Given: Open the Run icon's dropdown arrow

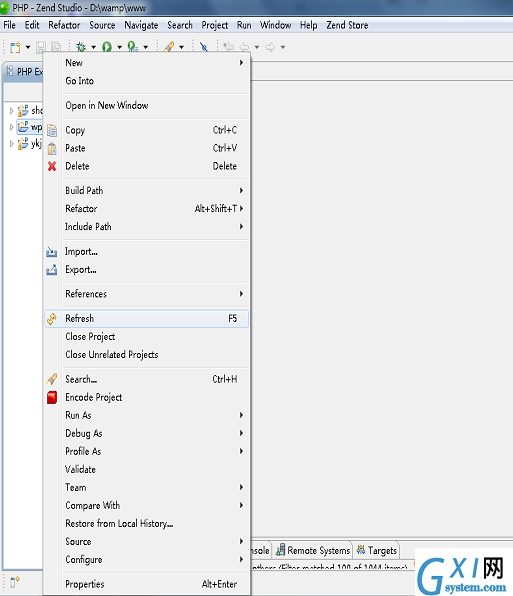Looking at the screenshot, I should point(119,47).
